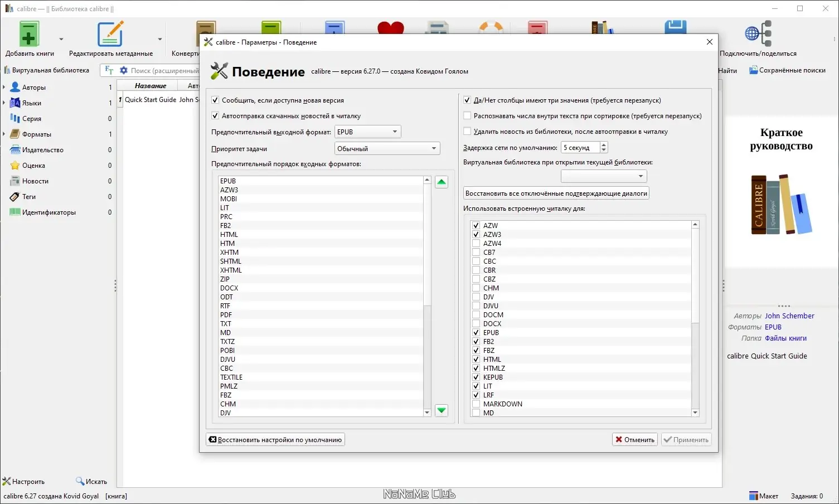Click Restore all disabled confirmation dialogs
This screenshot has width=839, height=504.
coord(556,193)
